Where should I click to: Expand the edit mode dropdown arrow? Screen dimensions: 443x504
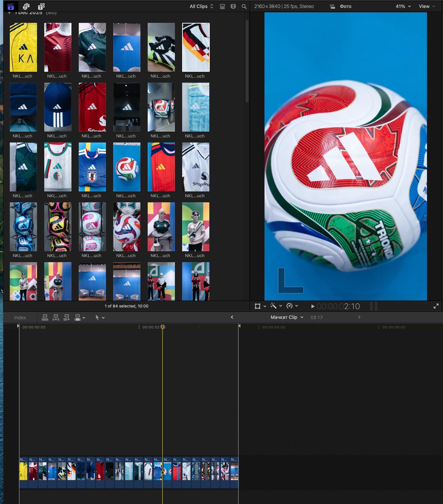tap(84, 318)
